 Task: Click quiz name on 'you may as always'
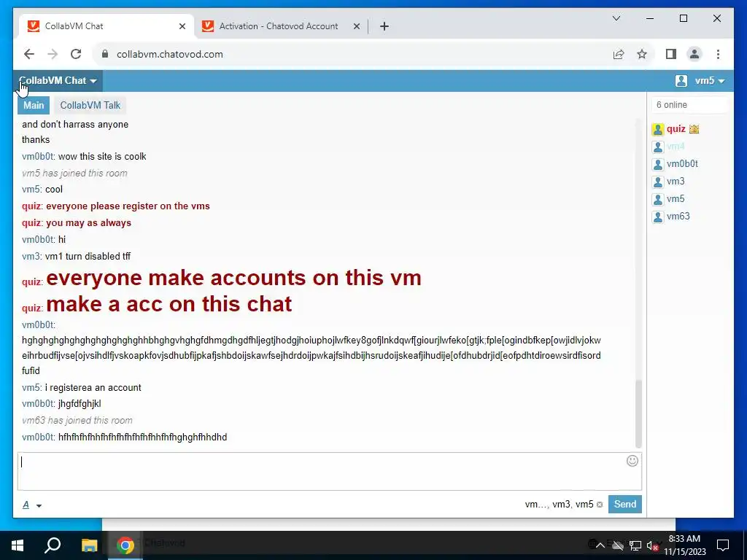(x=31, y=223)
